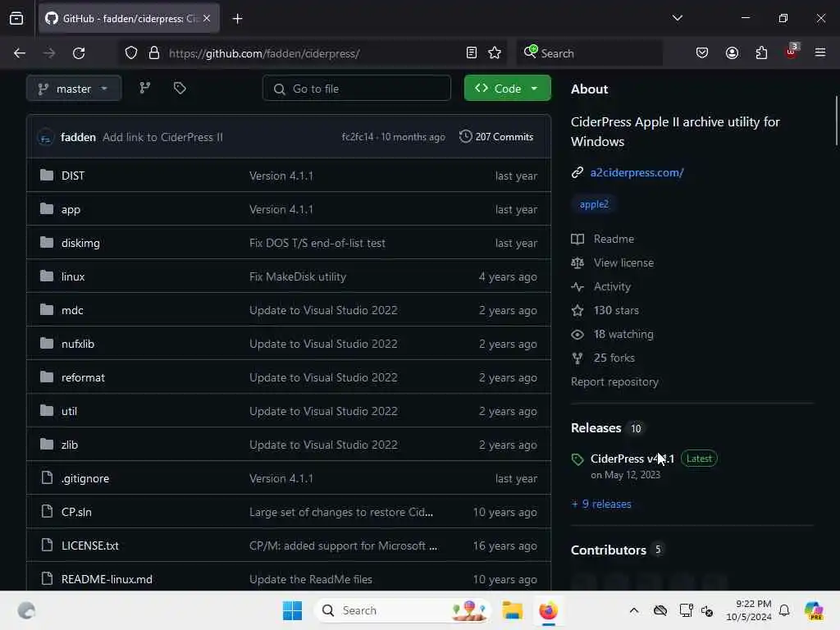
Task: Open Firefox recent browsing panel icon
Action: (16, 19)
